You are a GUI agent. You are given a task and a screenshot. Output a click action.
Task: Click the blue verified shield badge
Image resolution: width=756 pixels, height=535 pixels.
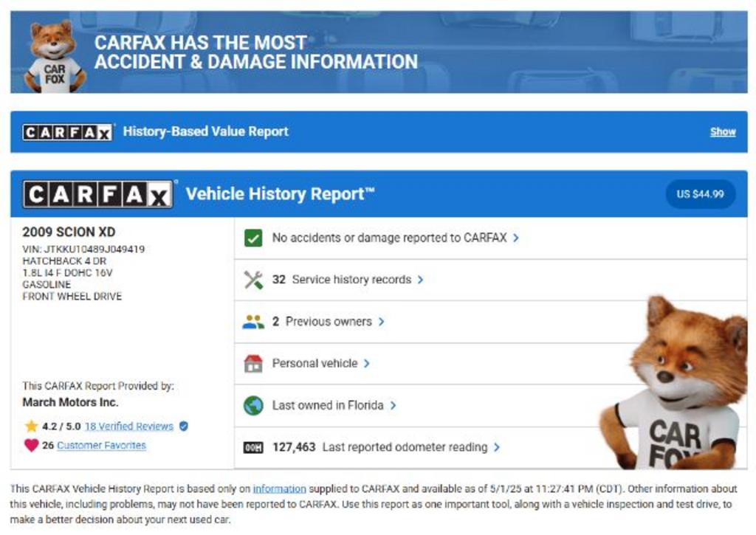pyautogui.click(x=184, y=426)
